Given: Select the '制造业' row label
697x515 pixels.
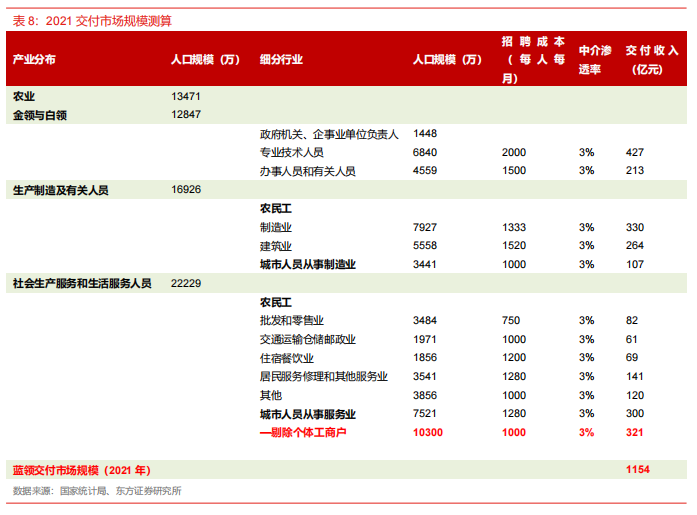Looking at the screenshot, I should (276, 228).
